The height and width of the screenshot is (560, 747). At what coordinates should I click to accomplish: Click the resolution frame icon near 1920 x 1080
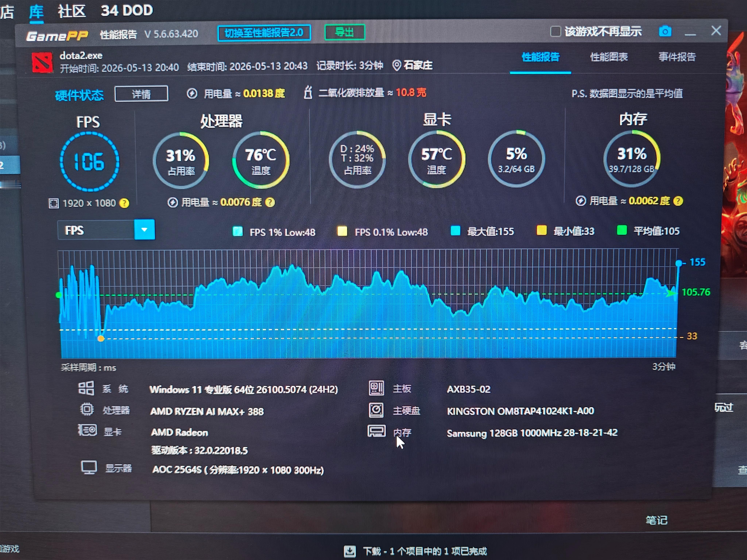pos(54,203)
